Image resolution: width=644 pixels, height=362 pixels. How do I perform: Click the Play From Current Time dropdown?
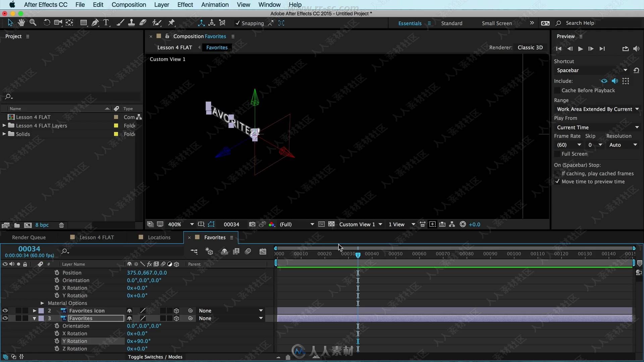(x=597, y=127)
